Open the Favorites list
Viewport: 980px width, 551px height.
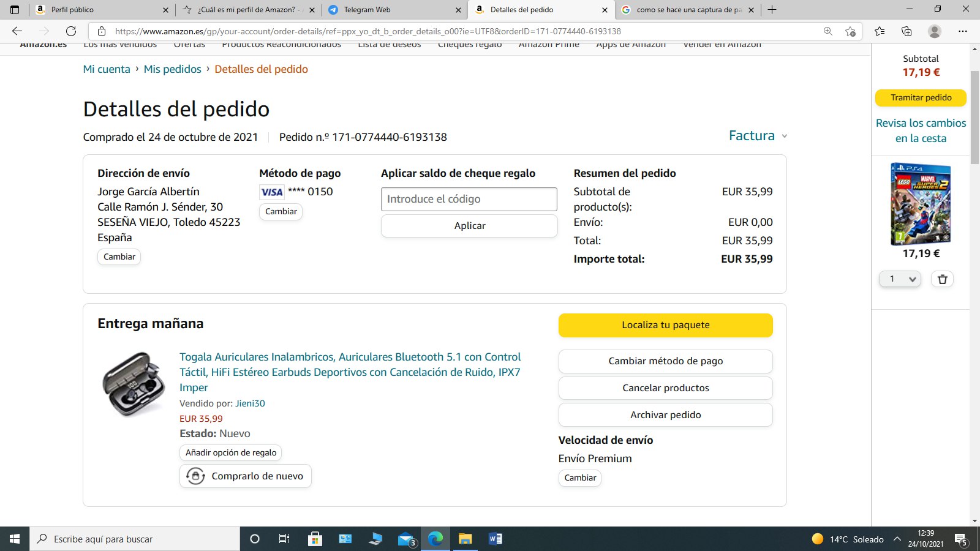(x=880, y=31)
